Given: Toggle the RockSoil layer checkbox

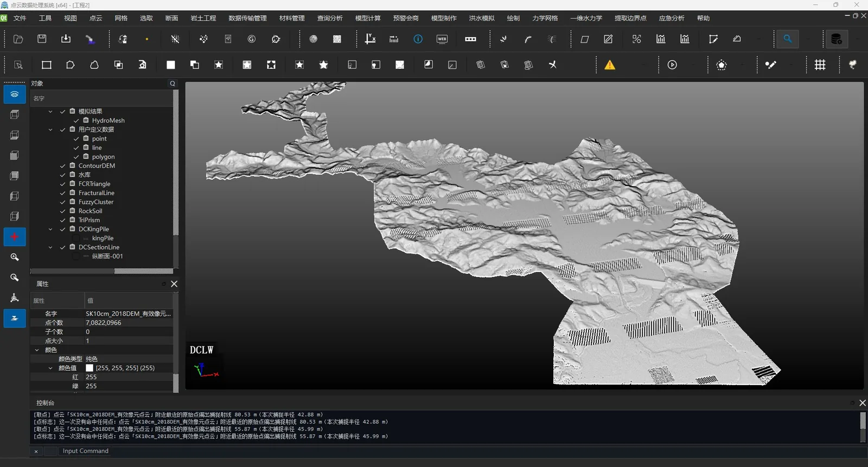Looking at the screenshot, I should click(x=63, y=211).
